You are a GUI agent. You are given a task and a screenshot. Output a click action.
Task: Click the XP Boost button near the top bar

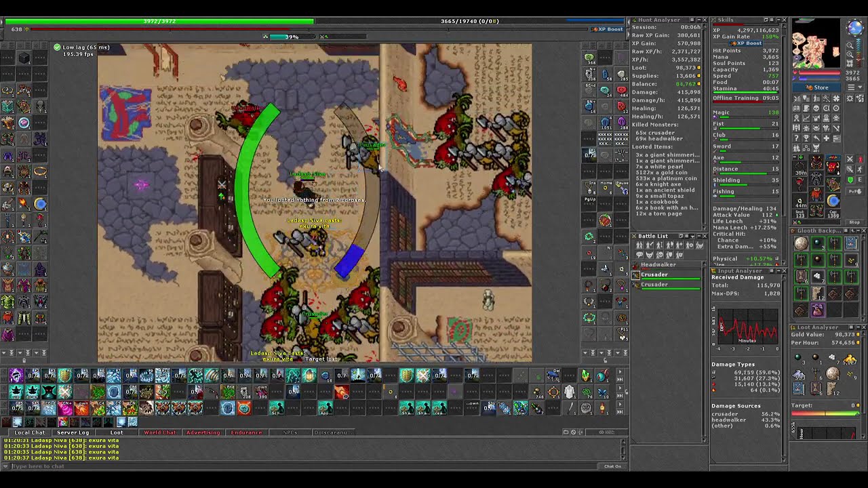click(607, 29)
